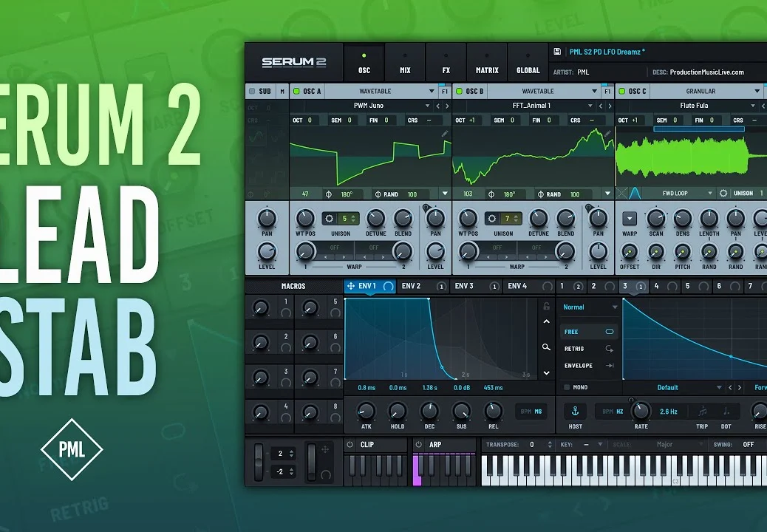767x532 pixels.
Task: Disable OSC B power button
Action: [x=459, y=91]
